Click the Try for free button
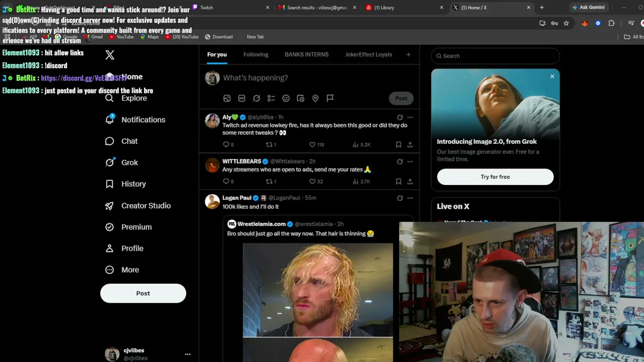 tap(495, 177)
